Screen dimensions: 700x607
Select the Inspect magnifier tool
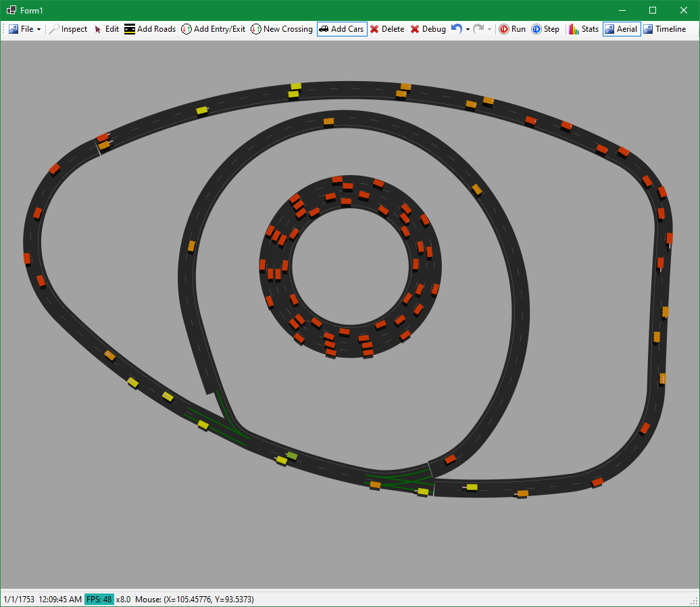pyautogui.click(x=68, y=29)
